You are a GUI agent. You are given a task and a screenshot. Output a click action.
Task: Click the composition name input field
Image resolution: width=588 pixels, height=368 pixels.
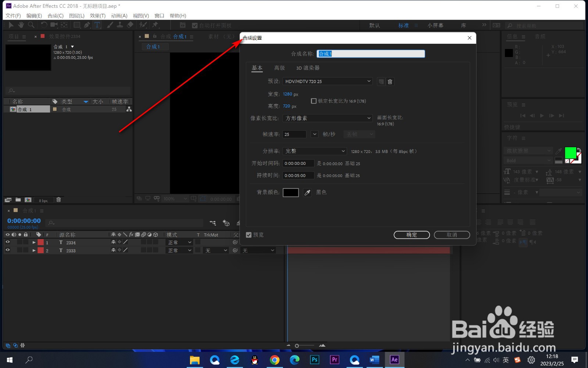(371, 54)
